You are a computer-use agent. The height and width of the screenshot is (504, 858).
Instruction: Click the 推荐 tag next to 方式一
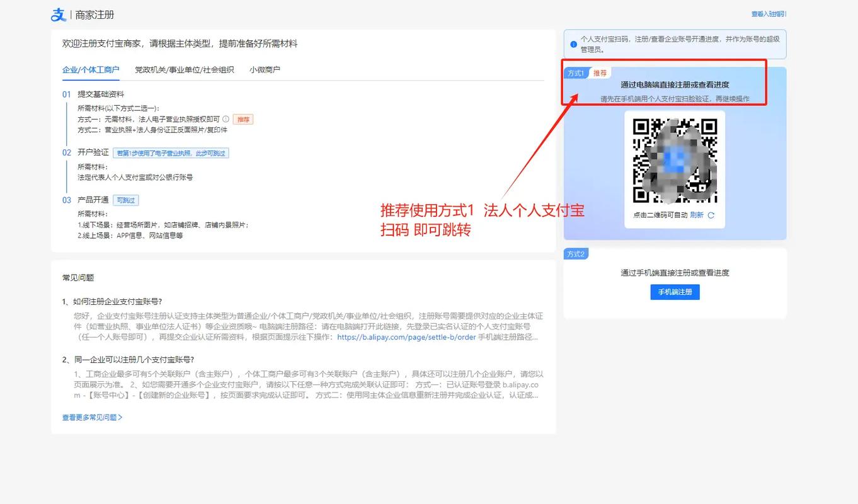243,119
